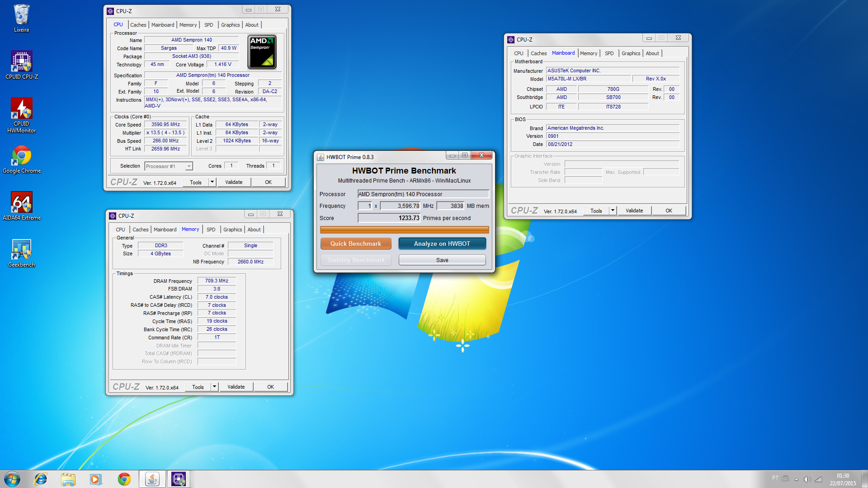
Task: Click Core Speed value 3590.95 MHz
Action: click(x=165, y=124)
